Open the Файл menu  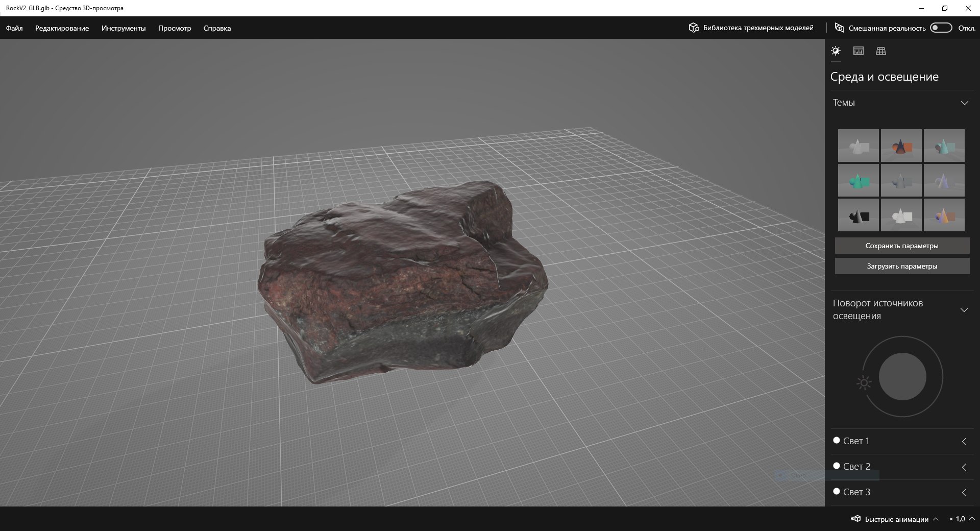[14, 28]
